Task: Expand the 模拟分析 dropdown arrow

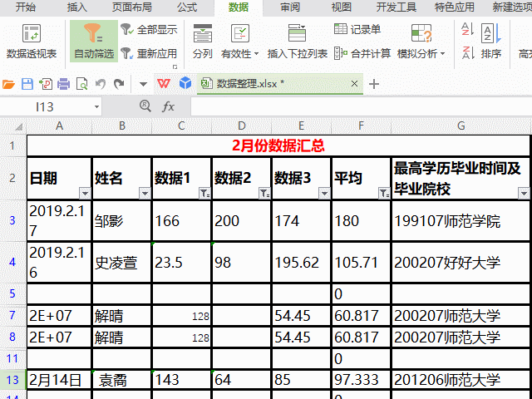Action: point(442,53)
